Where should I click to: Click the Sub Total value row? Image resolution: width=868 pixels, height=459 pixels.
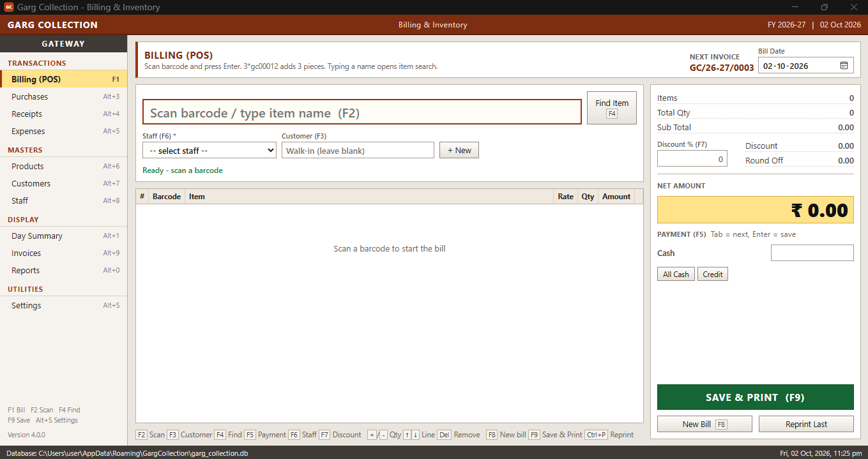pyautogui.click(x=756, y=127)
